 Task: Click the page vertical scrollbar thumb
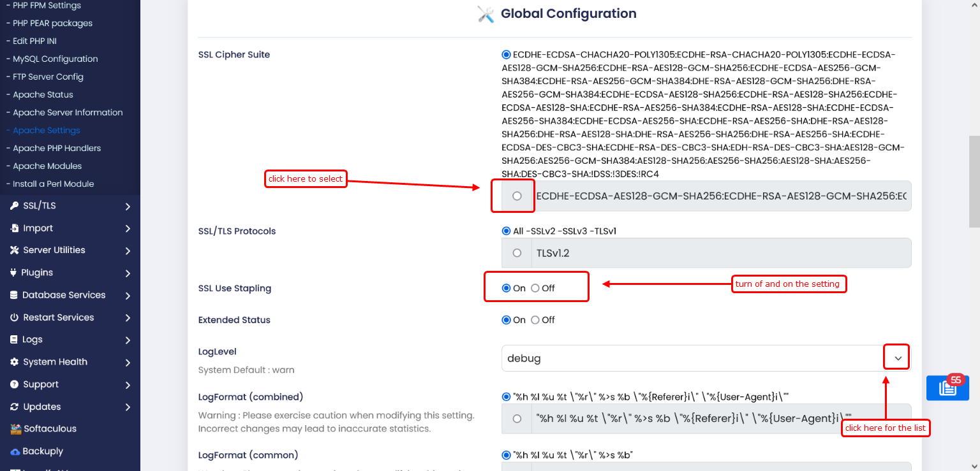point(974,181)
